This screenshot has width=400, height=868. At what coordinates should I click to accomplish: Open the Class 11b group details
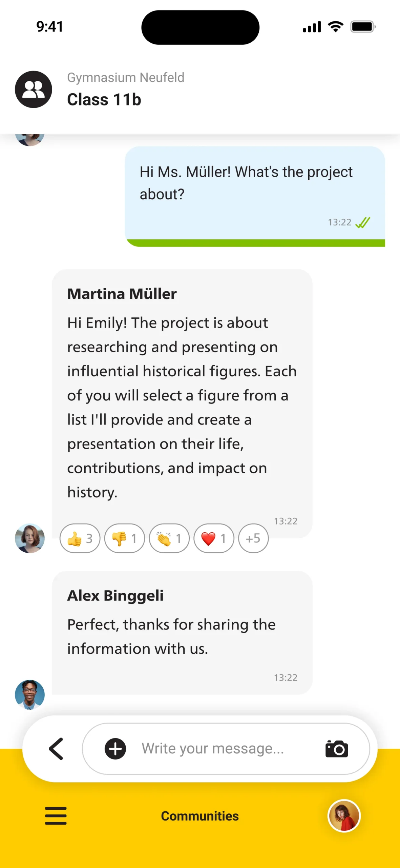(x=104, y=100)
